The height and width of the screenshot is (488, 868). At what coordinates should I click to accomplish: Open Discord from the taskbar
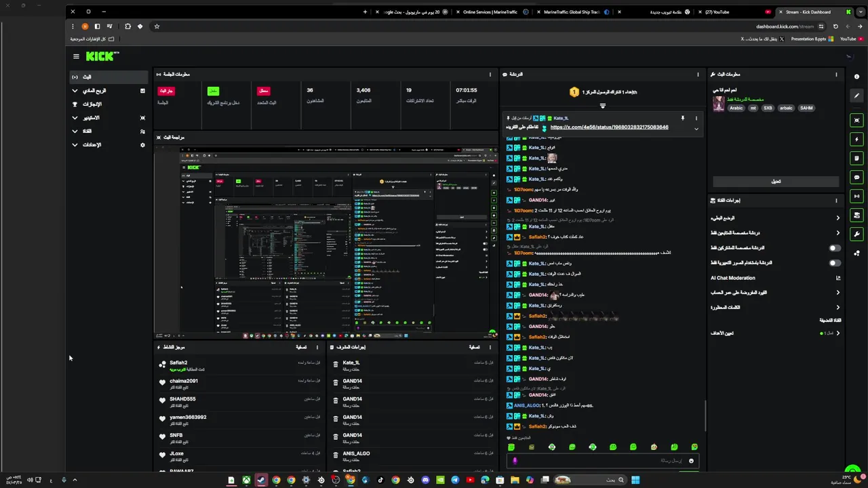click(x=425, y=480)
